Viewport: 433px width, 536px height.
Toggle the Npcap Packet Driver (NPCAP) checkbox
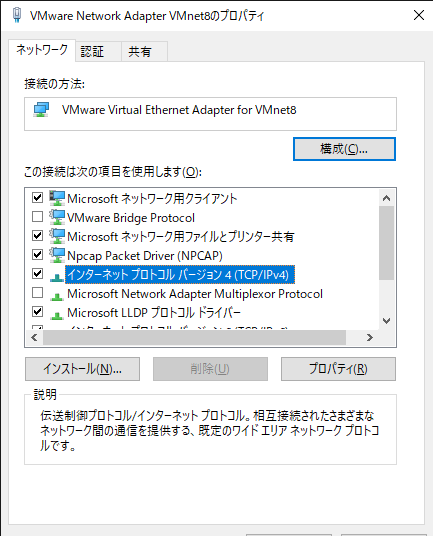coord(37,255)
